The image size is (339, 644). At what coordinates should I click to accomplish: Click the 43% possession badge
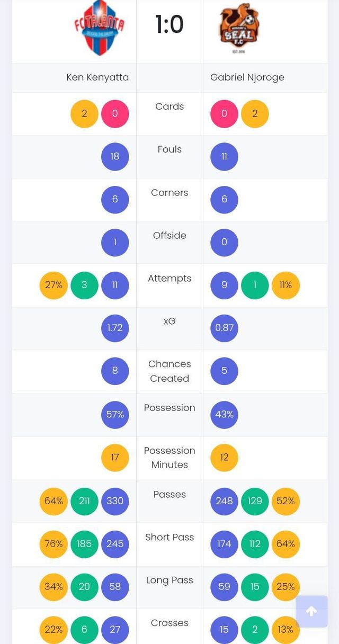pos(224,414)
